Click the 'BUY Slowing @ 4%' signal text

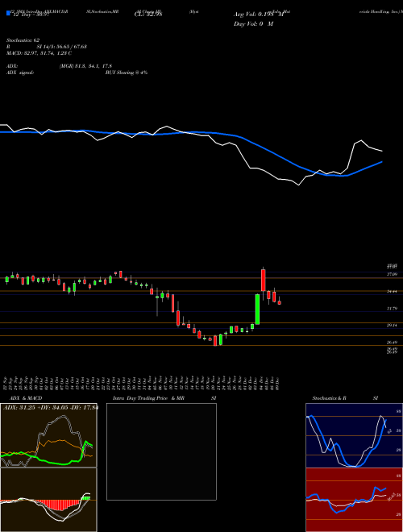127,73
